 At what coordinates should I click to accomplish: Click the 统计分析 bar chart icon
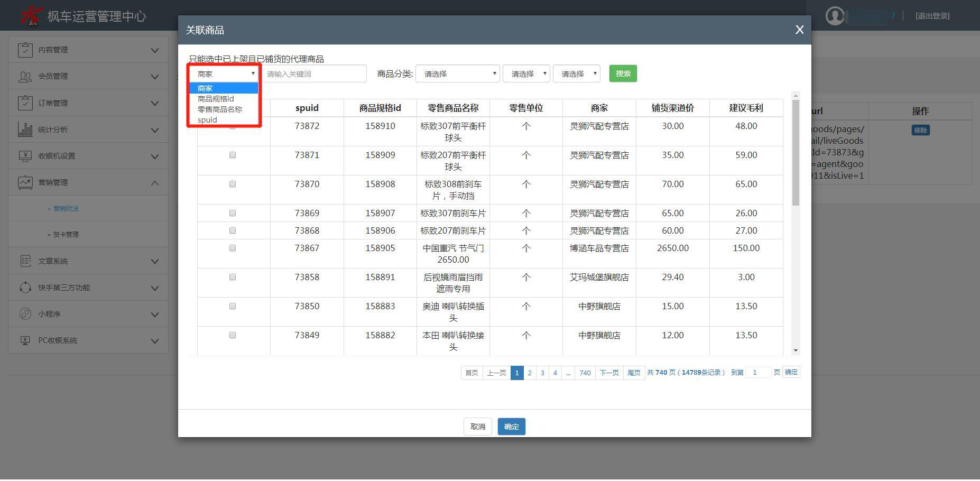pos(25,129)
